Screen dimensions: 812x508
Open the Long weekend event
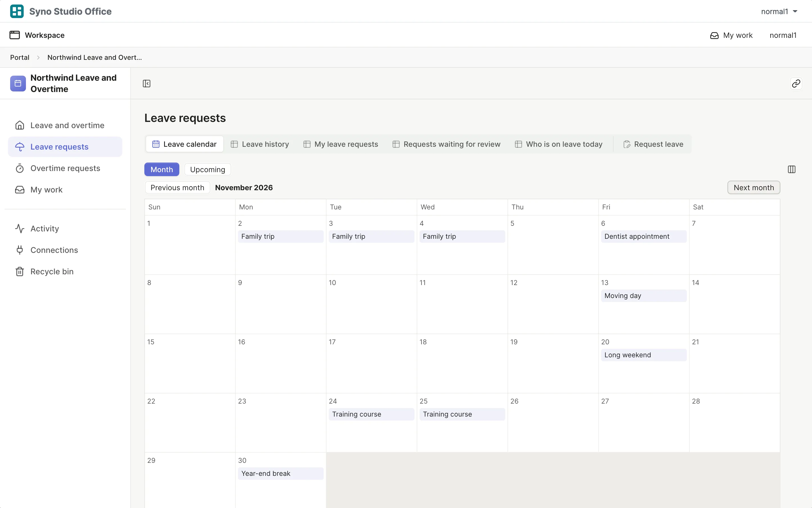[644, 355]
